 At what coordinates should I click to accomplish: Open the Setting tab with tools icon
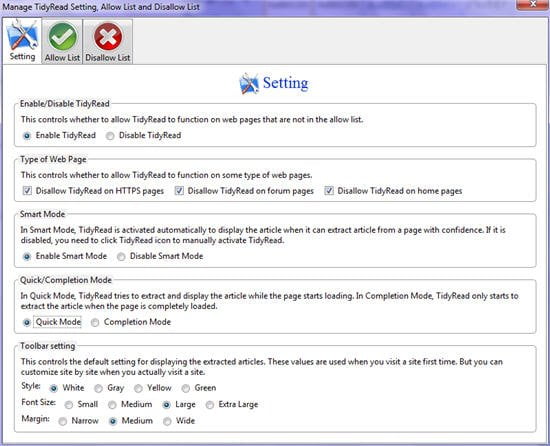coord(22,41)
